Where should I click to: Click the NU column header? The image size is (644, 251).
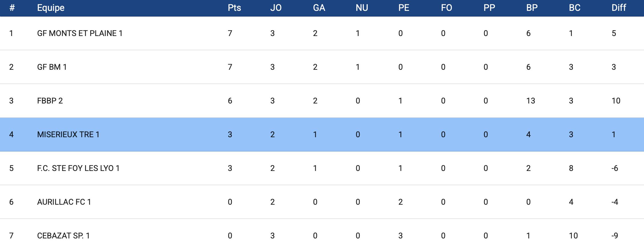point(362,8)
